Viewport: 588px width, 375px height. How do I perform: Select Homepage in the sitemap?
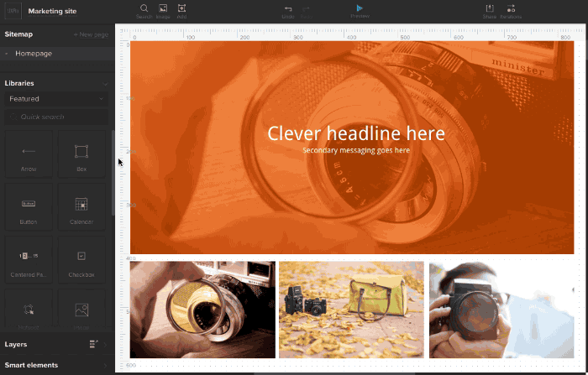coord(57,54)
